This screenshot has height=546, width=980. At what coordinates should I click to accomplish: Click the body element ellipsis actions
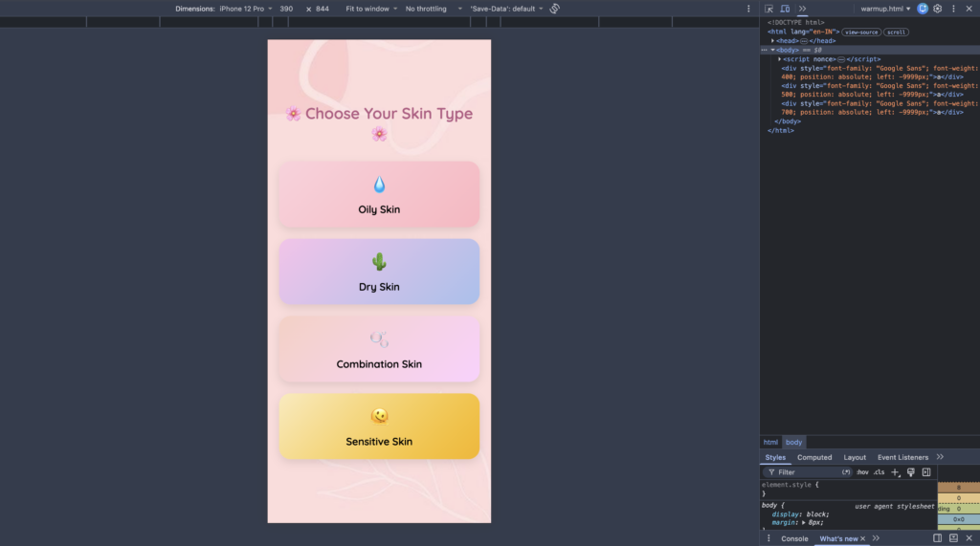[x=764, y=50]
